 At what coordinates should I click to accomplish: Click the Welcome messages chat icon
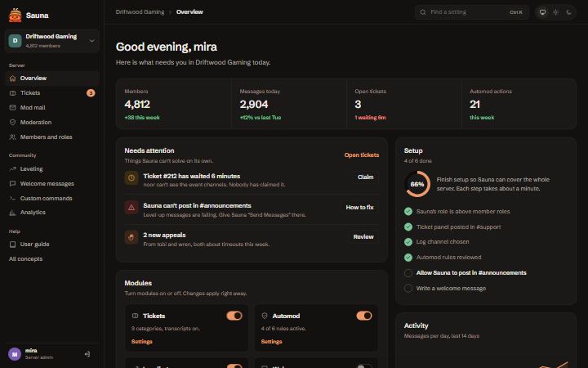(12, 184)
